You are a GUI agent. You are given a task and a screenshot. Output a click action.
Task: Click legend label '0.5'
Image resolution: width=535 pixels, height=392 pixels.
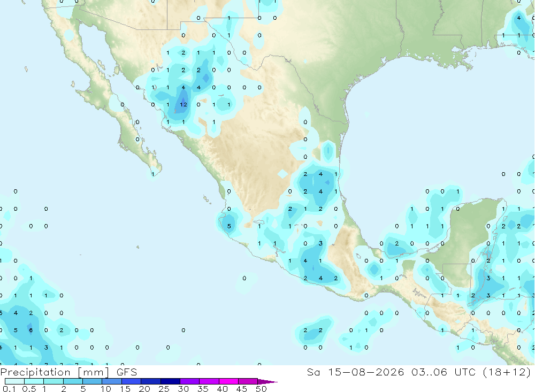[x=29, y=389]
